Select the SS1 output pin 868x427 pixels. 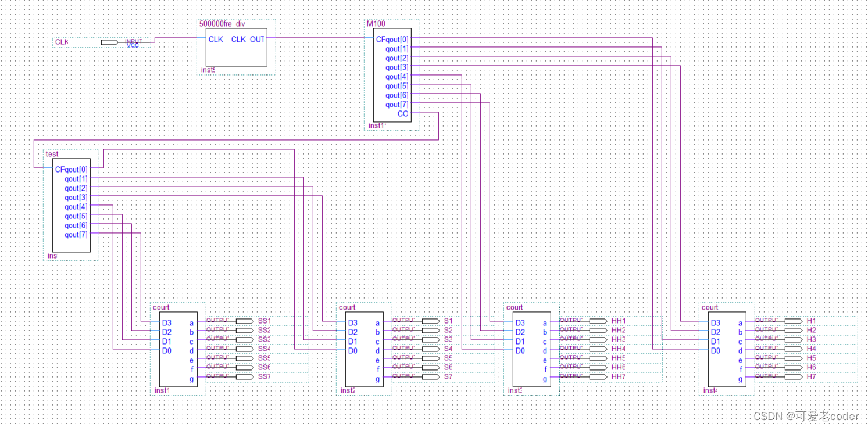click(x=245, y=321)
